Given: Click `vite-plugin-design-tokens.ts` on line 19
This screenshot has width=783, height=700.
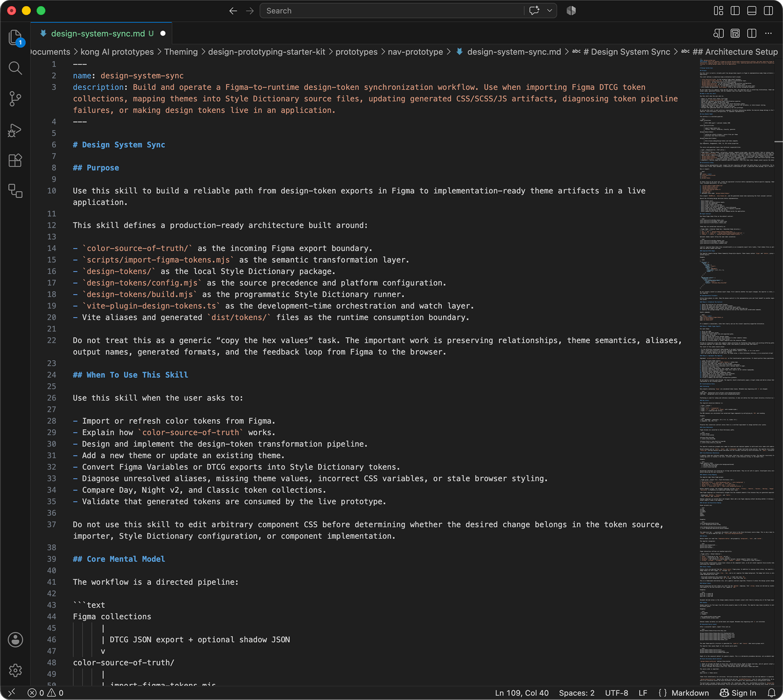Looking at the screenshot, I should [x=151, y=306].
